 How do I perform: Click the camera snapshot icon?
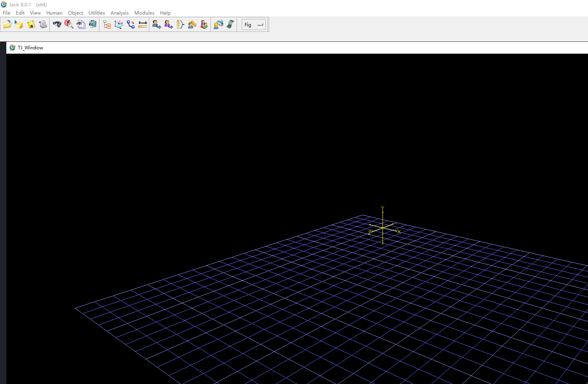pyautogui.click(x=93, y=24)
